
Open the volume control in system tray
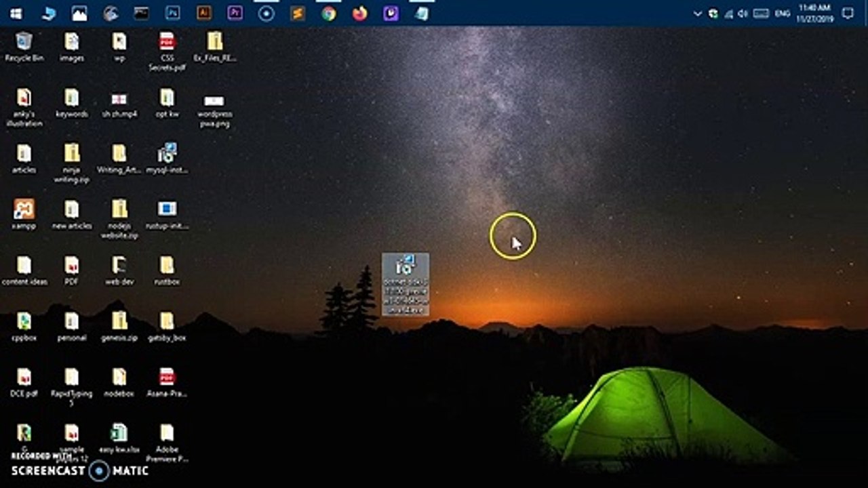point(743,13)
